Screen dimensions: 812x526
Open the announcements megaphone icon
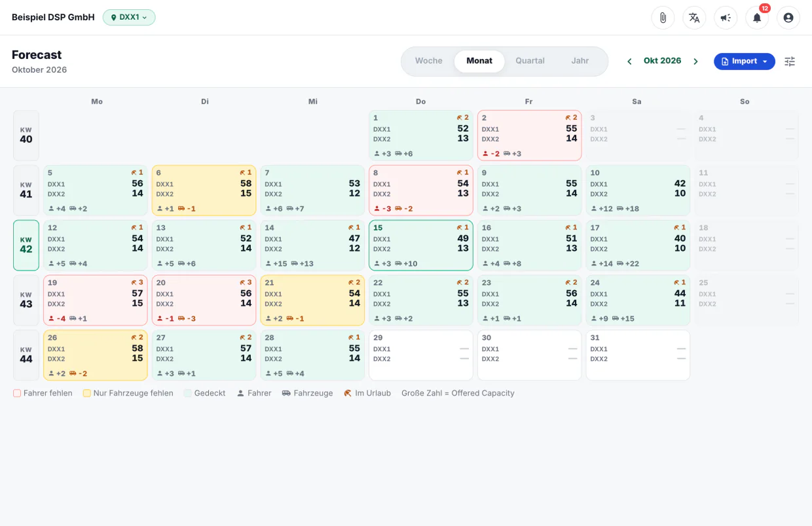pos(726,18)
